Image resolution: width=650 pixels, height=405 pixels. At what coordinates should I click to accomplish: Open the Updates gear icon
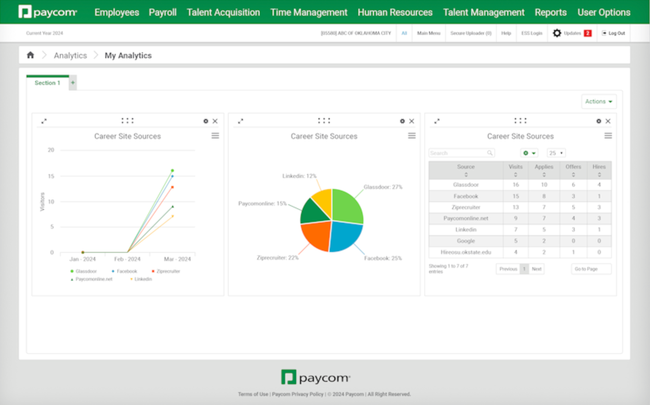pyautogui.click(x=557, y=33)
